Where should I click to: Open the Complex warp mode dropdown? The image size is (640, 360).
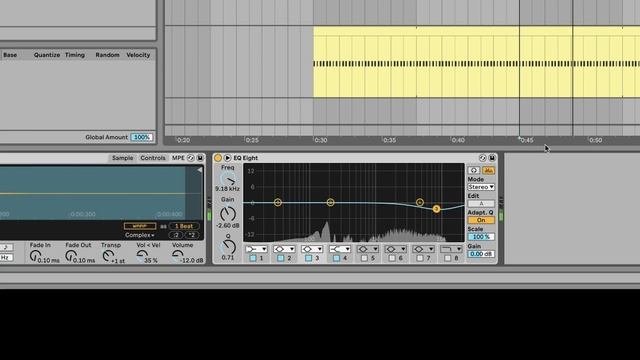[x=140, y=235]
